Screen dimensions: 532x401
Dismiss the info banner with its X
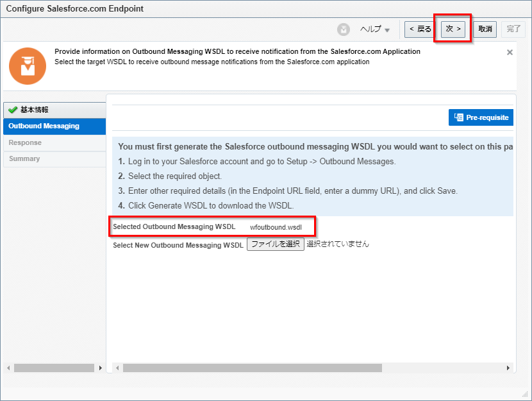pos(510,53)
